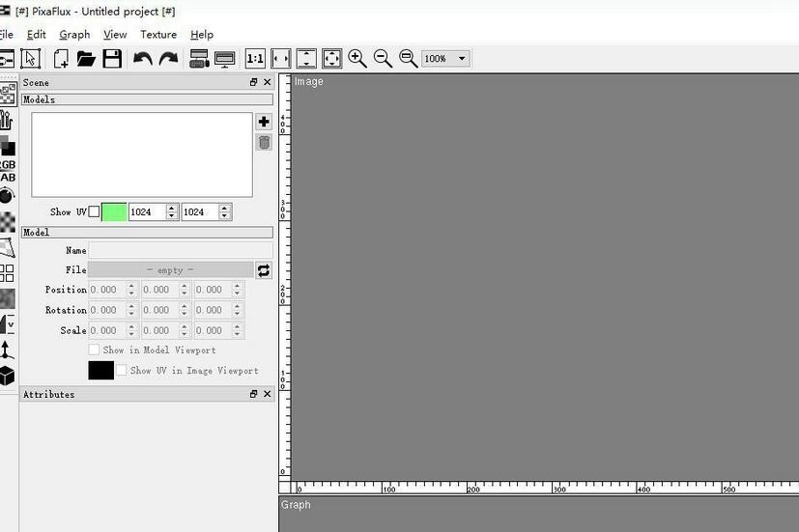This screenshot has width=799, height=532.
Task: Click the magnifier with horizontal bar
Action: (x=408, y=59)
